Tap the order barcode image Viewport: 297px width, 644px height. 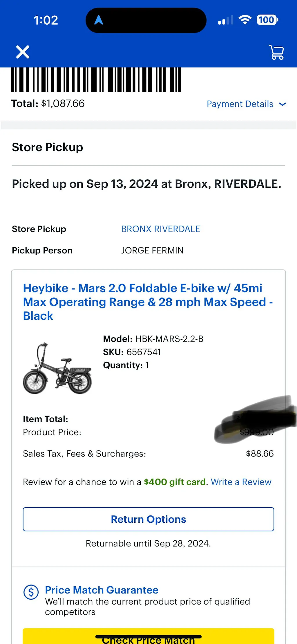pos(96,80)
